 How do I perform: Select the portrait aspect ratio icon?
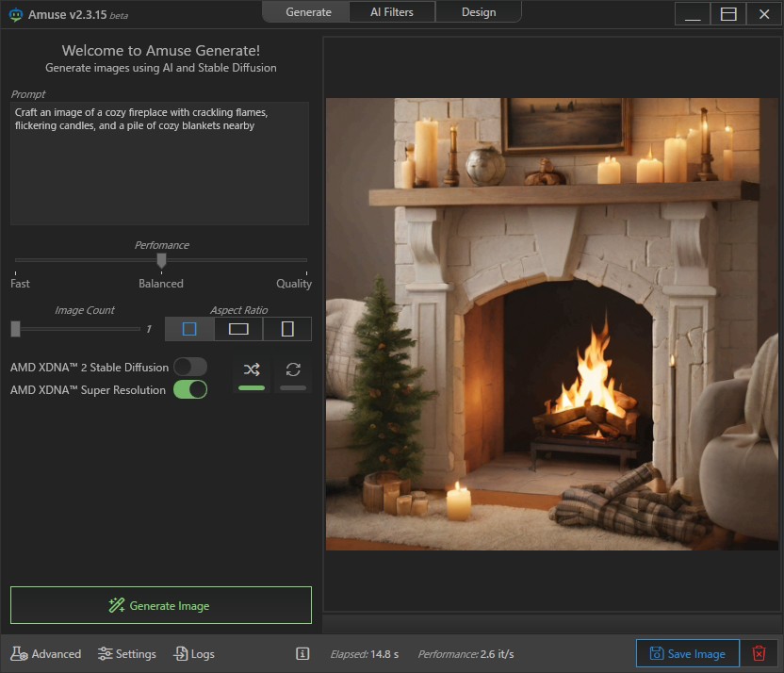(x=287, y=329)
